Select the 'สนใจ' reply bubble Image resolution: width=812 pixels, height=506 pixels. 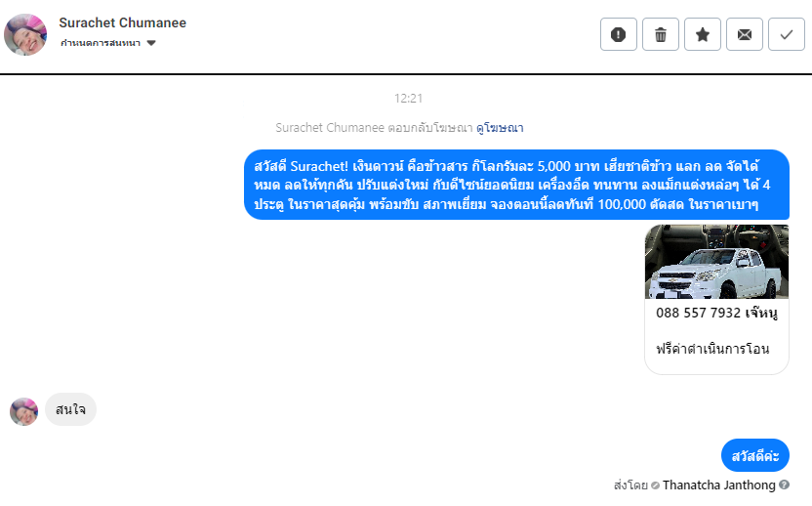click(70, 409)
